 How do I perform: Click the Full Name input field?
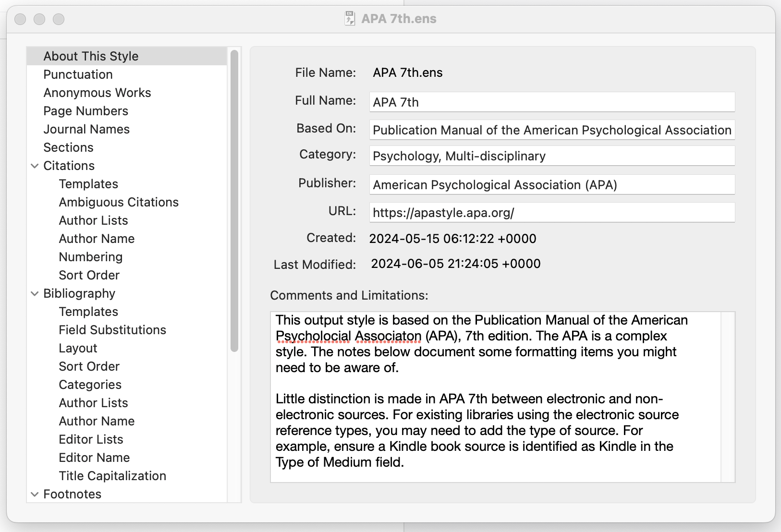tap(551, 102)
